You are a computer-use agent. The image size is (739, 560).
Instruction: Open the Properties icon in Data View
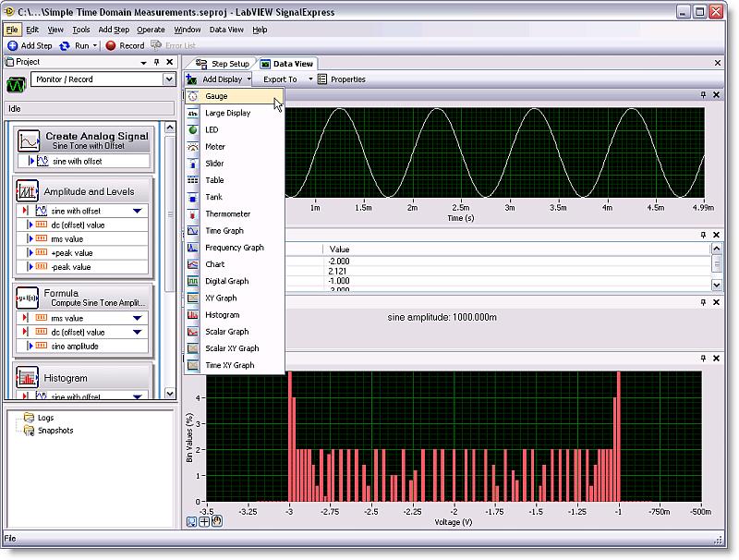(322, 79)
